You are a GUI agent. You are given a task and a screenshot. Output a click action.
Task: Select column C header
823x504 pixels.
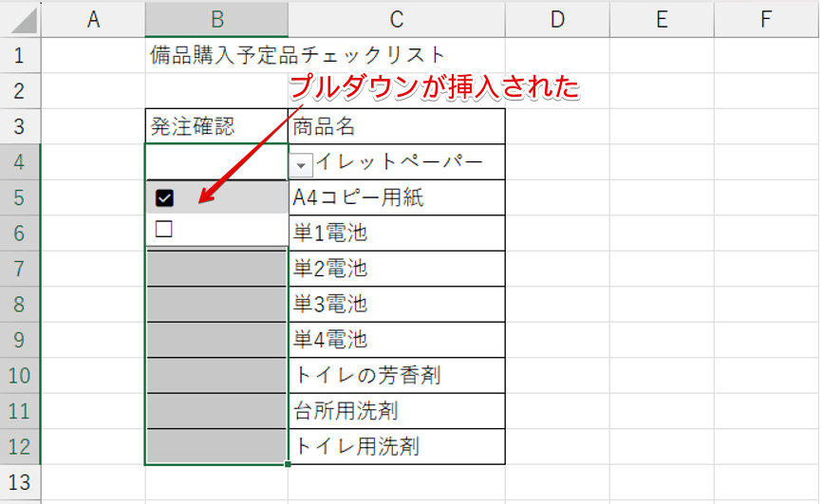tap(396, 18)
